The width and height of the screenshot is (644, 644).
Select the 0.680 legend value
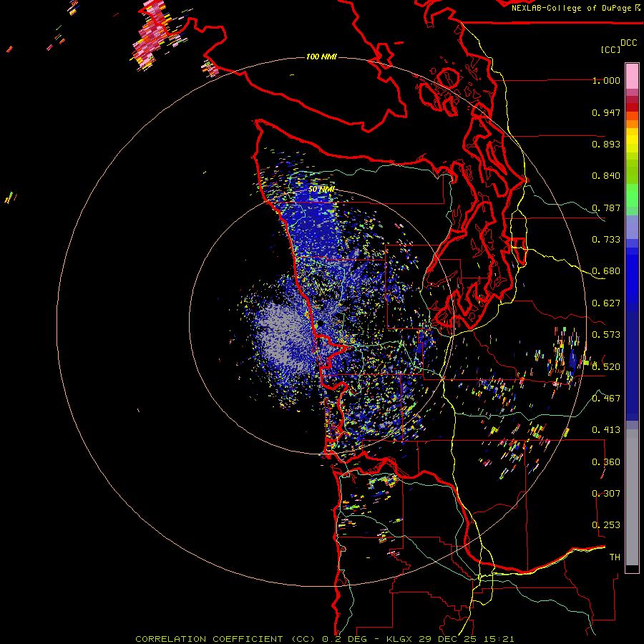tap(606, 271)
